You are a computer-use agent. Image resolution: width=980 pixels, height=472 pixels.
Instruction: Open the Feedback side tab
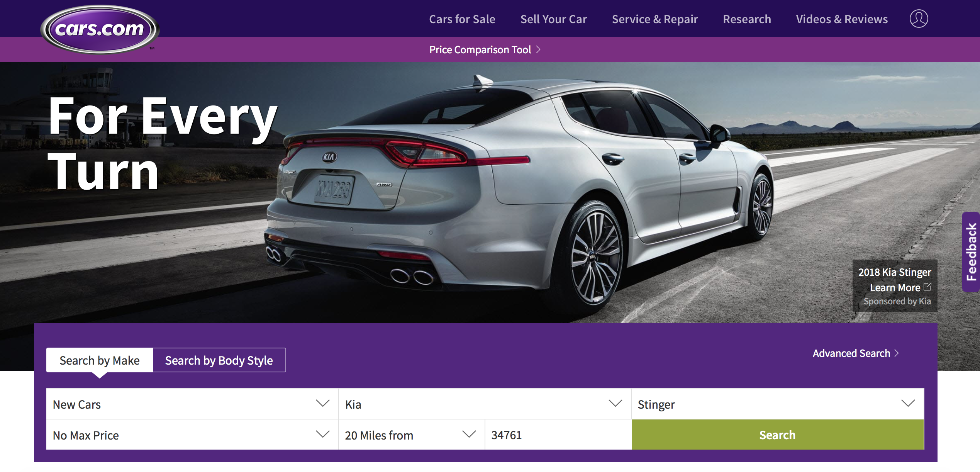pyautogui.click(x=971, y=251)
